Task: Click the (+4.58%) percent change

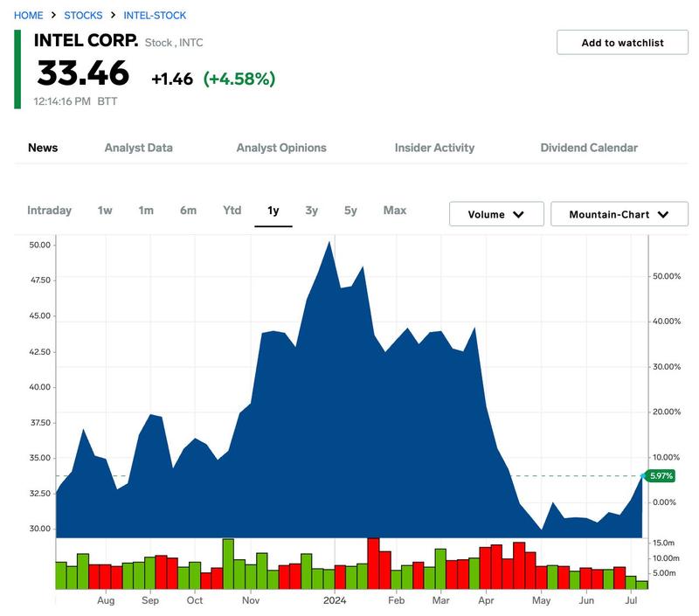Action: 239,79
